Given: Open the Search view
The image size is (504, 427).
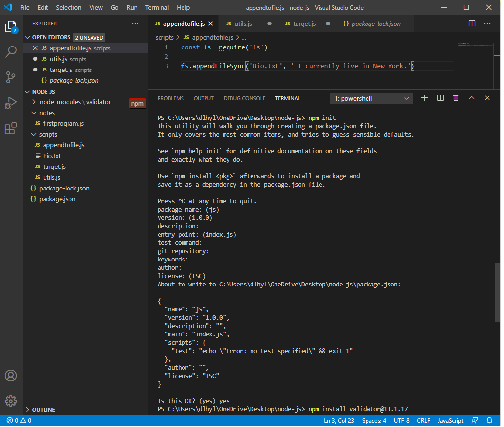Looking at the screenshot, I should click(x=11, y=51).
